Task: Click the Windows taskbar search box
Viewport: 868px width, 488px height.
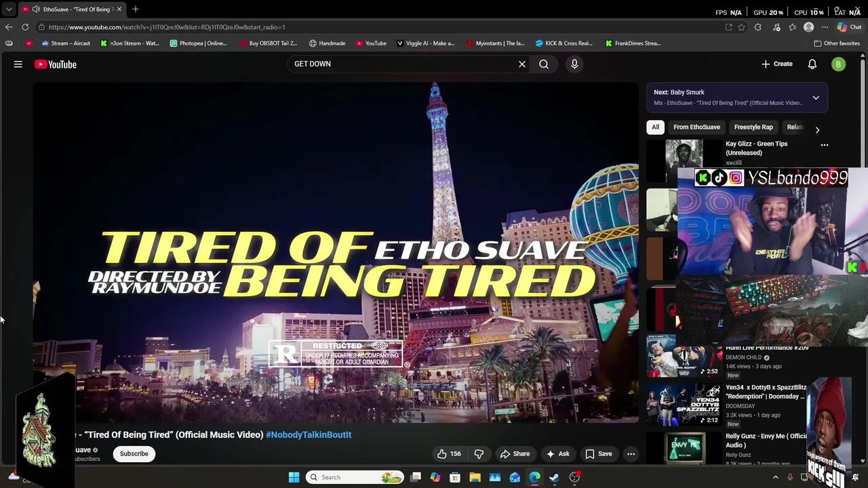Action: [x=353, y=477]
